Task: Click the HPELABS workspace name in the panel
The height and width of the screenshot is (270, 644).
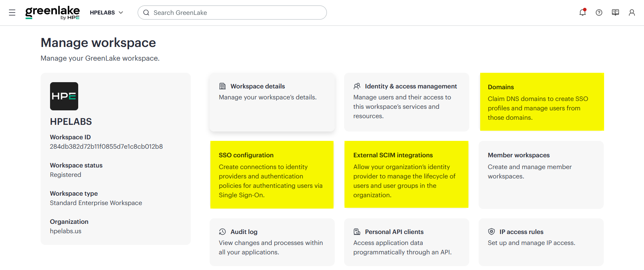Action: tap(71, 122)
